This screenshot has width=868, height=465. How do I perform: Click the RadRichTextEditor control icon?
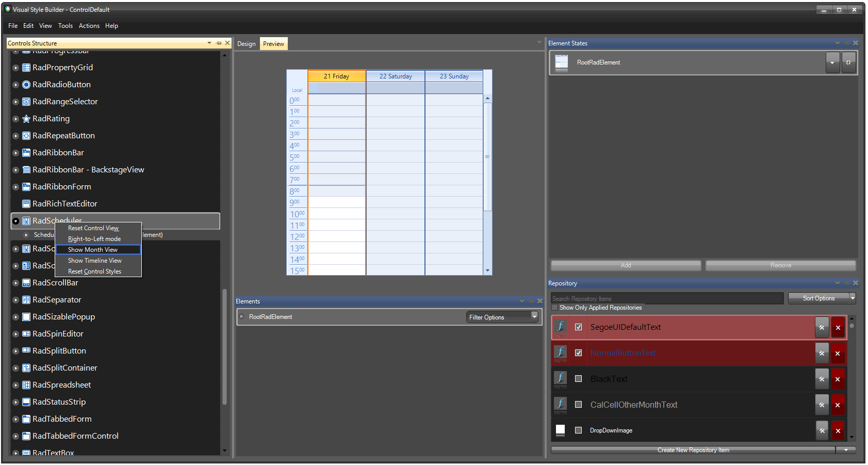click(x=26, y=204)
